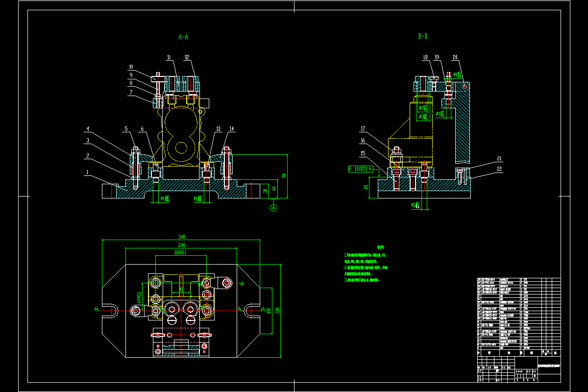The image size is (588, 392).
Task: Select part balloon number 11
Action: [x=169, y=57]
